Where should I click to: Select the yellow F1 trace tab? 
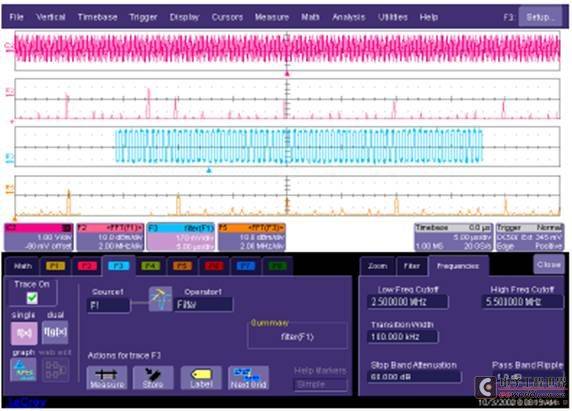(55, 266)
